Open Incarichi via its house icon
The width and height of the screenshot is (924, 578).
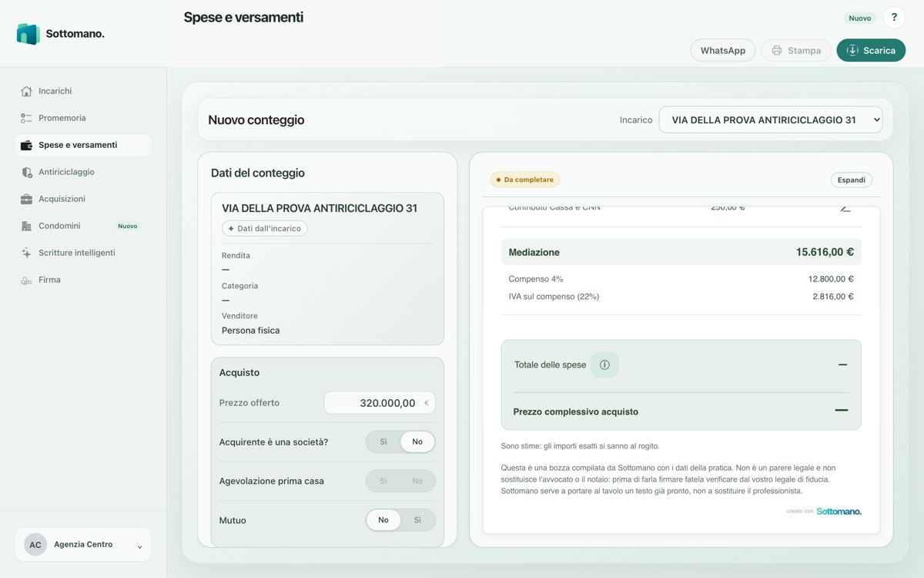[x=26, y=91]
